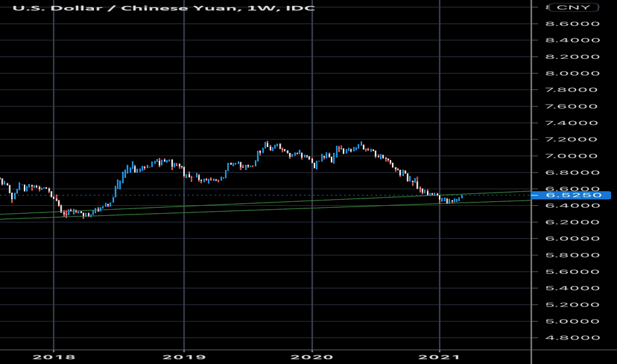Click the 5.0000 price scale label
The width and height of the screenshot is (617, 364).
(x=573, y=321)
